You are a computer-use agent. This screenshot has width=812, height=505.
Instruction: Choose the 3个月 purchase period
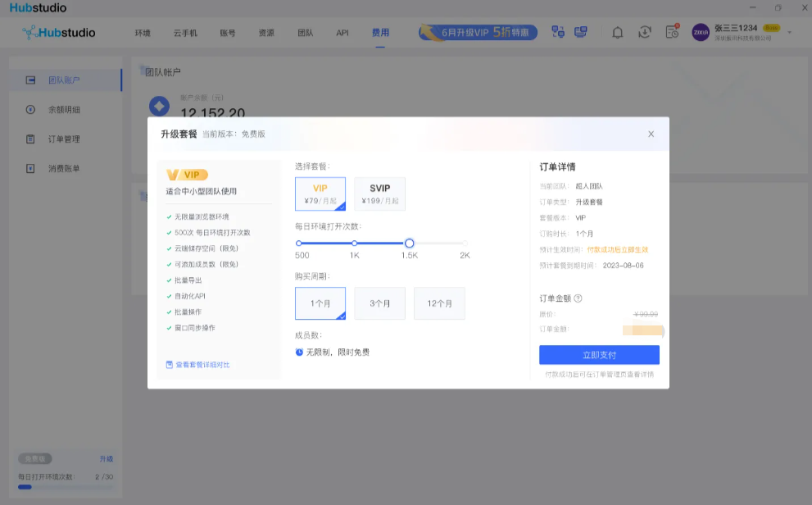[x=379, y=303]
